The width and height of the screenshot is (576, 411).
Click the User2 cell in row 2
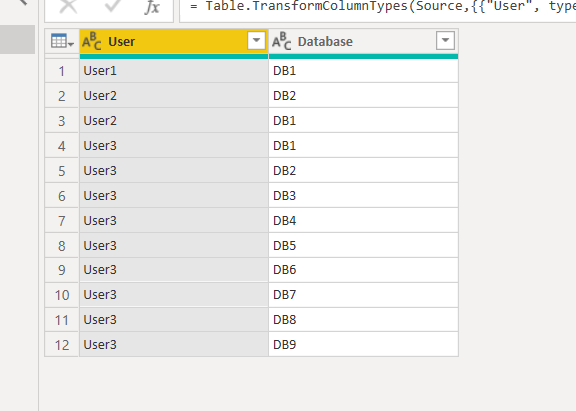(x=174, y=96)
